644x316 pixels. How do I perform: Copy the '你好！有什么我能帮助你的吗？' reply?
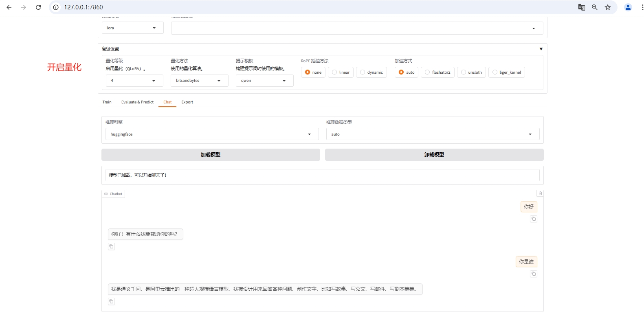[111, 246]
